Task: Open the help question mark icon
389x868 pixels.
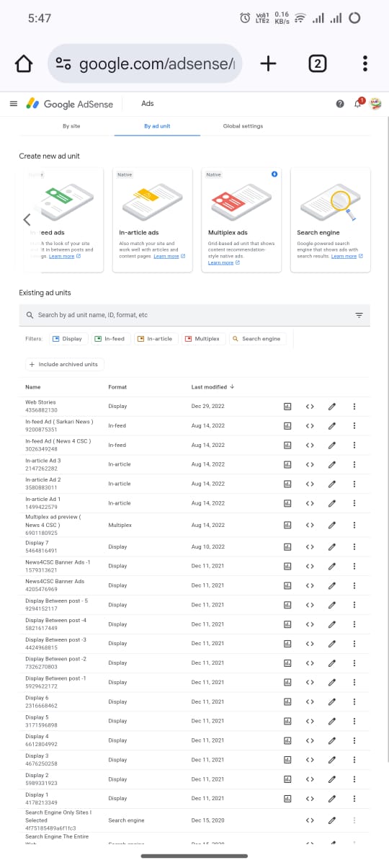Action: point(340,104)
